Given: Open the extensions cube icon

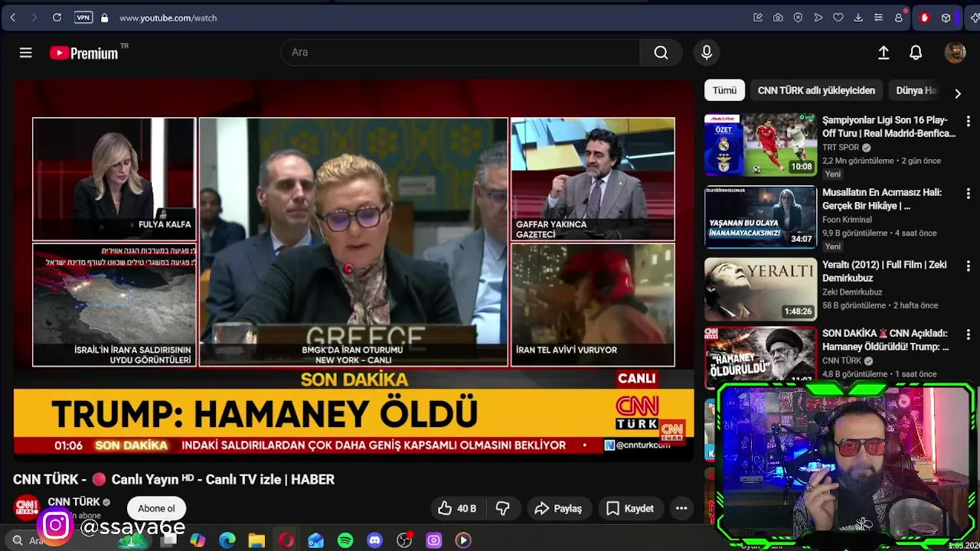Looking at the screenshot, I should (x=946, y=18).
